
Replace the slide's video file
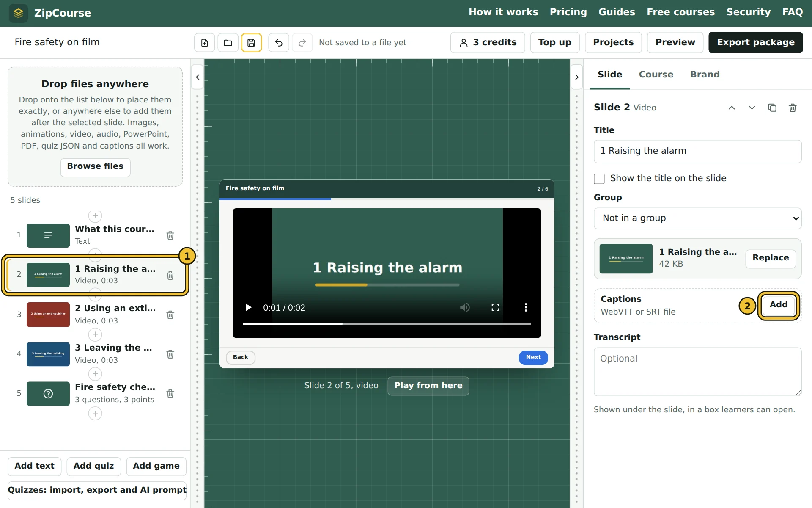coord(771,258)
